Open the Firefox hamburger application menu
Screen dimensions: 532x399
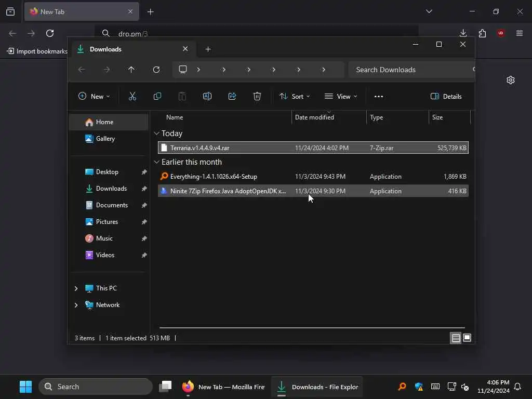(x=520, y=33)
